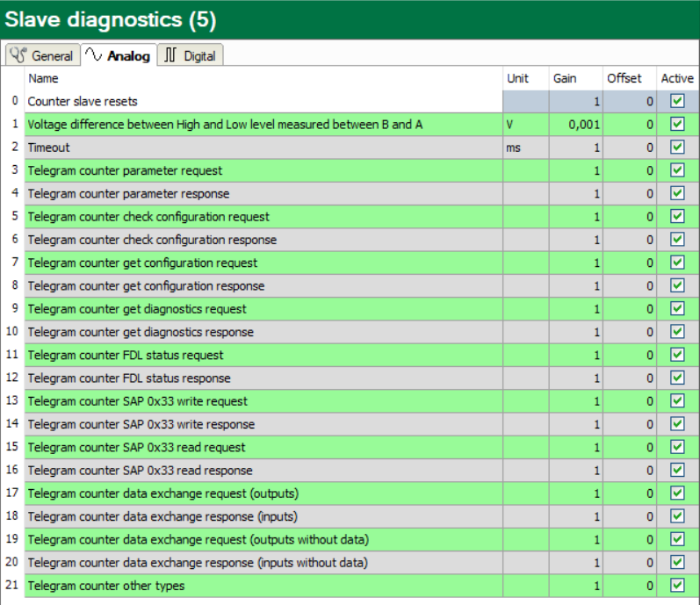This screenshot has width=700, height=605.
Task: Click the sine wave icon on Analog tab
Action: coord(93,56)
